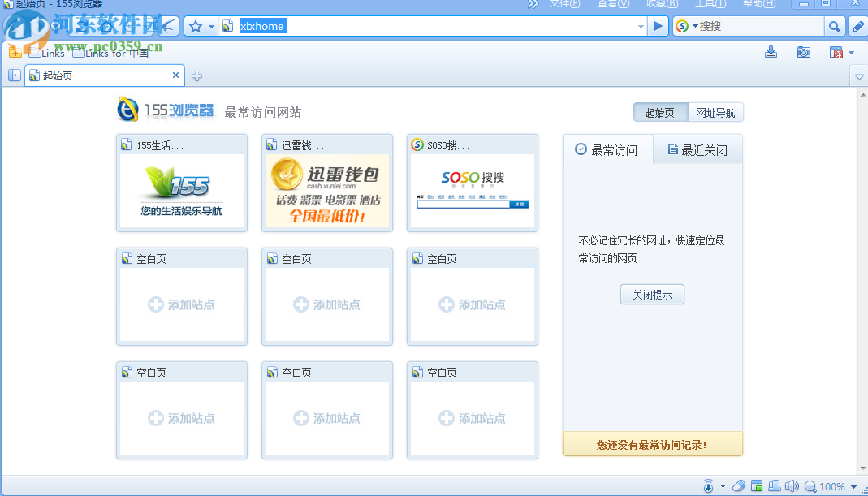This screenshot has height=496, width=868.
Task: Mute sound using the speaker icon
Action: pyautogui.click(x=792, y=486)
